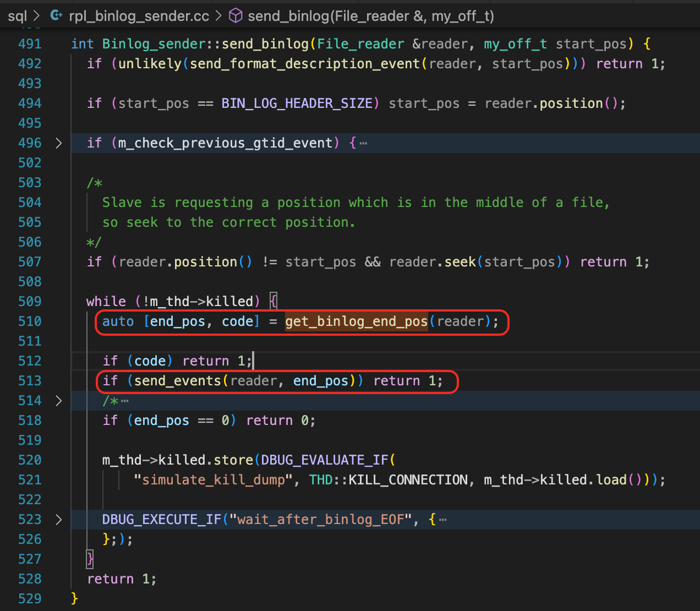Expand folded comment at line 514
The image size is (700, 611).
click(58, 401)
